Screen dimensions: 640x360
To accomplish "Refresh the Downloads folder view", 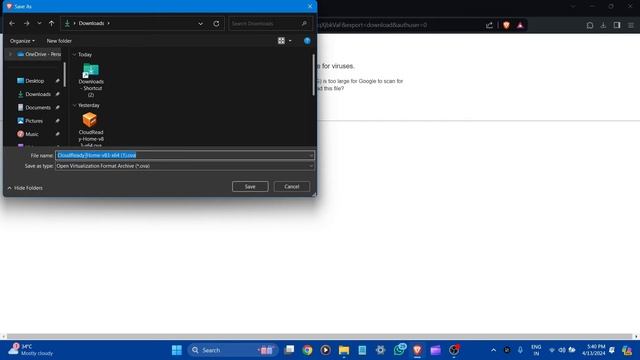I will pos(216,24).
